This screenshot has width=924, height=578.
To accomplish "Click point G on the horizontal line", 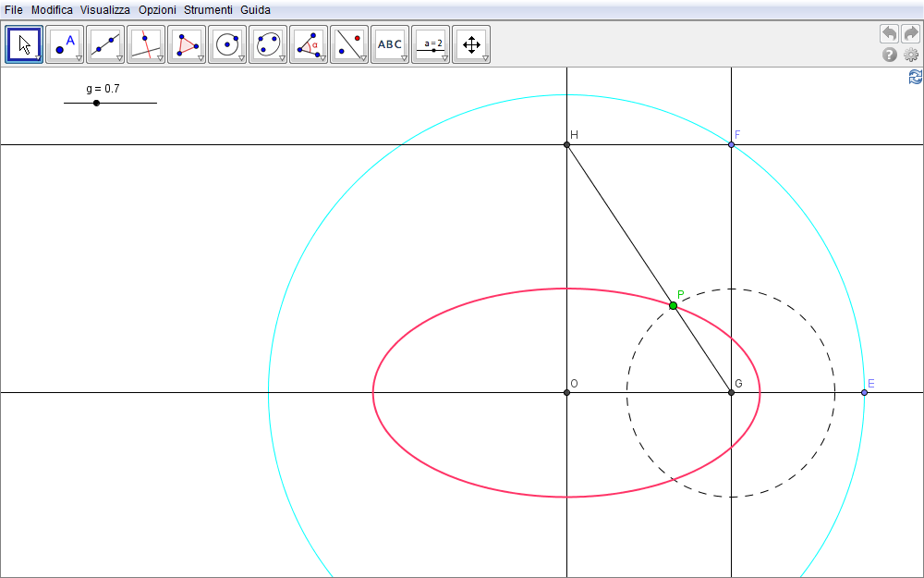I will click(731, 393).
